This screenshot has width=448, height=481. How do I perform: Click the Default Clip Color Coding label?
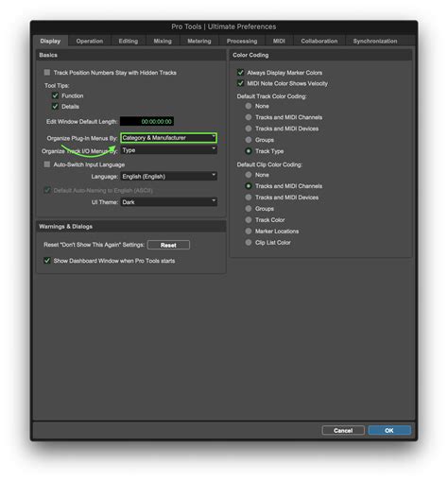click(x=269, y=164)
